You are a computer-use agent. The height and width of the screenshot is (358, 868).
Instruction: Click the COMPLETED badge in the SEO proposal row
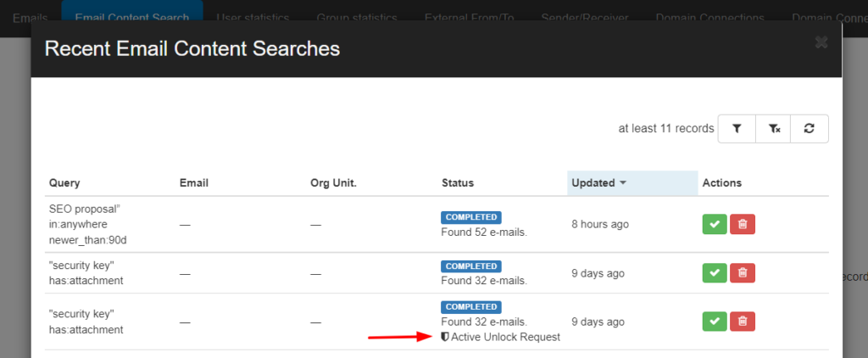point(471,217)
